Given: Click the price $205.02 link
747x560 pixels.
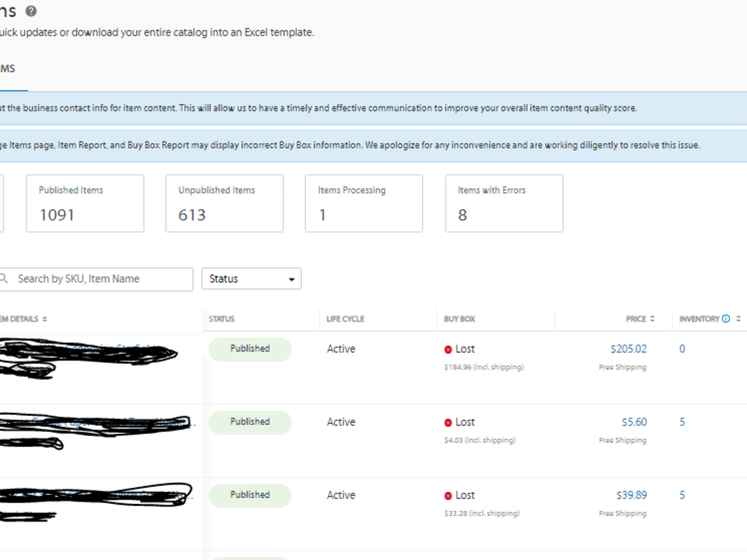Looking at the screenshot, I should coord(628,349).
